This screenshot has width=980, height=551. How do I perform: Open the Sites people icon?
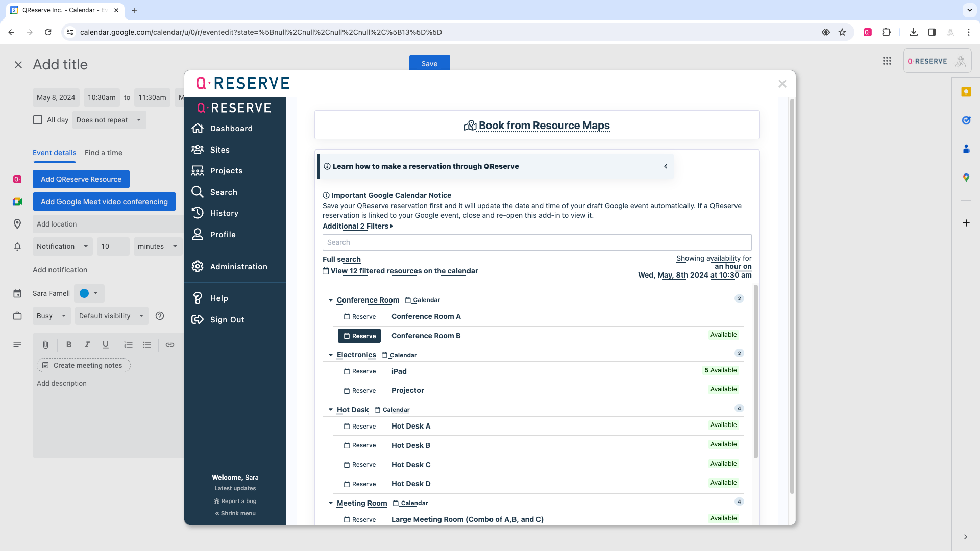pyautogui.click(x=198, y=150)
